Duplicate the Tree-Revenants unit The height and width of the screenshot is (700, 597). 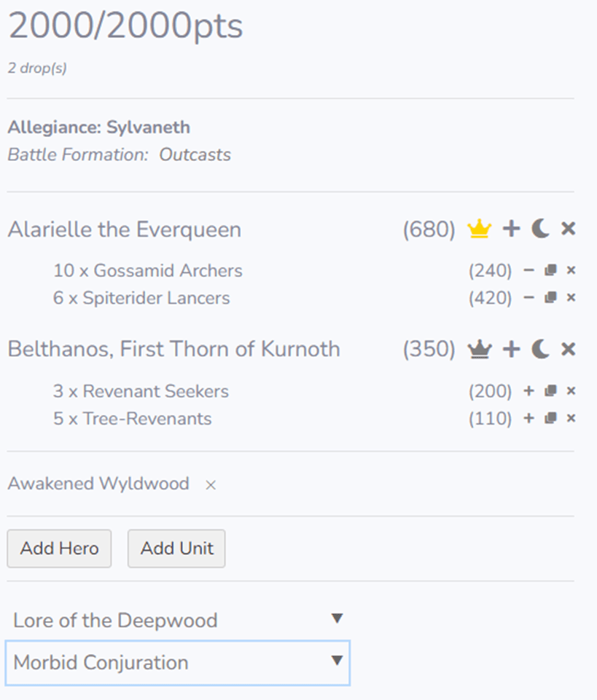pos(551,419)
